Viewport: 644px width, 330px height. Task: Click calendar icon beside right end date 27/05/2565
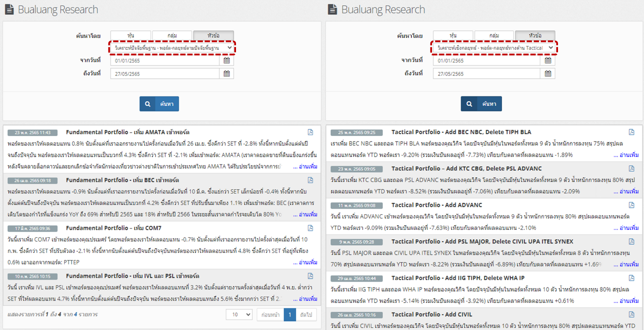[x=547, y=74]
